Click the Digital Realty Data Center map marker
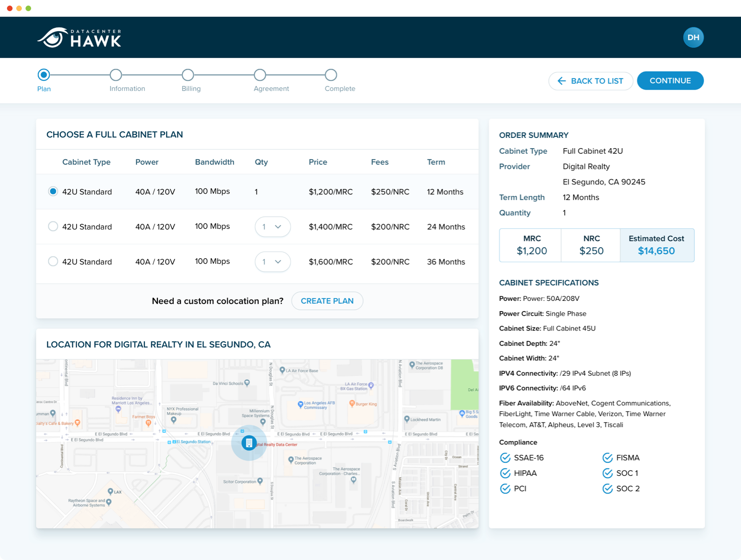The image size is (741, 560). 249,443
